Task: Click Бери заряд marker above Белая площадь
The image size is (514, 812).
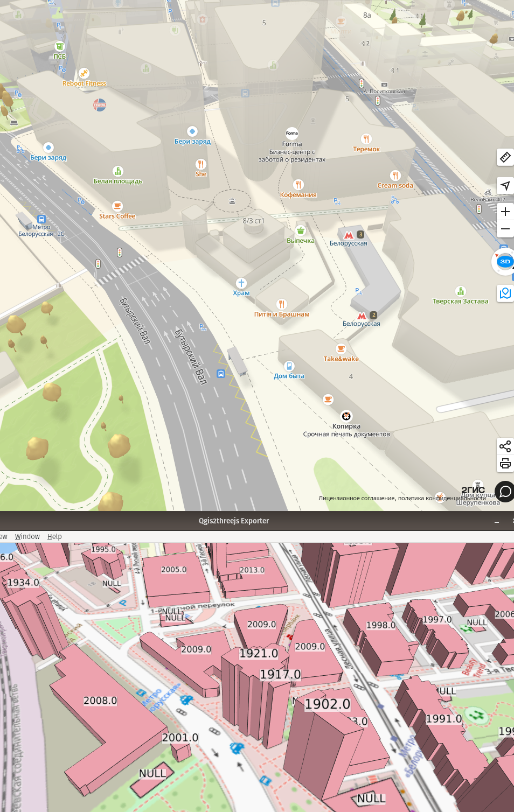Action: pos(48,148)
